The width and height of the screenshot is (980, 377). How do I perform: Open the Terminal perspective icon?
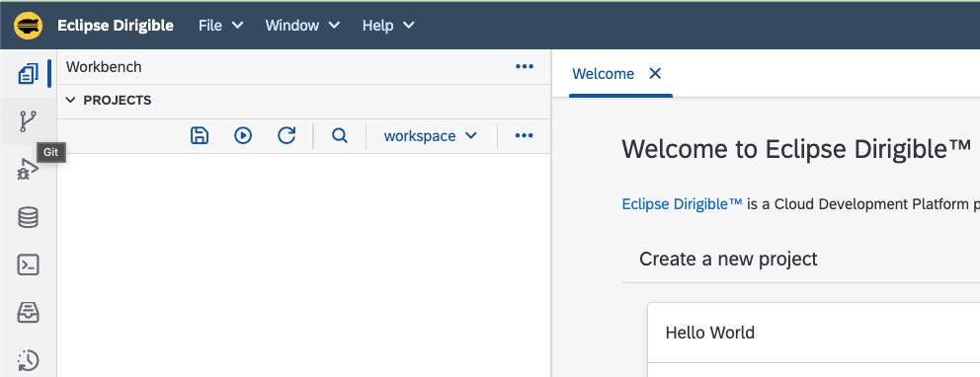tap(28, 264)
